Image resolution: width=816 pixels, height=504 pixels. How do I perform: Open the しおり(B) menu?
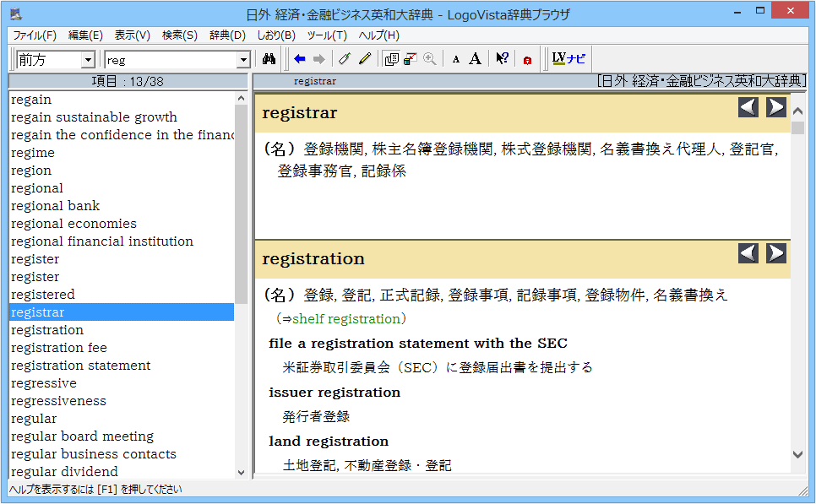[x=276, y=35]
